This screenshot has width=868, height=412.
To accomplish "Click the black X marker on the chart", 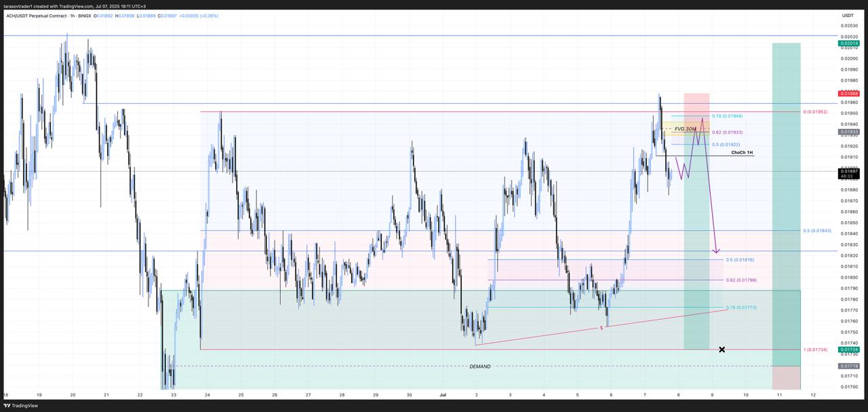I will coord(722,350).
